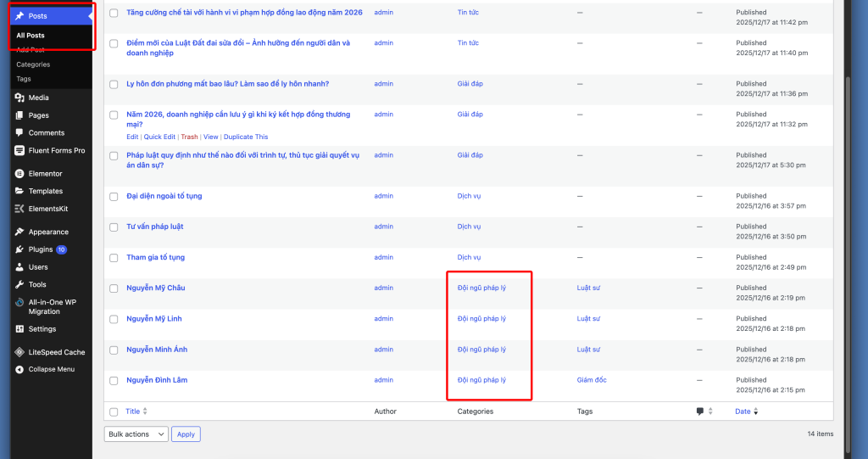
Task: Sort posts by the Date column arrow
Action: pos(756,411)
